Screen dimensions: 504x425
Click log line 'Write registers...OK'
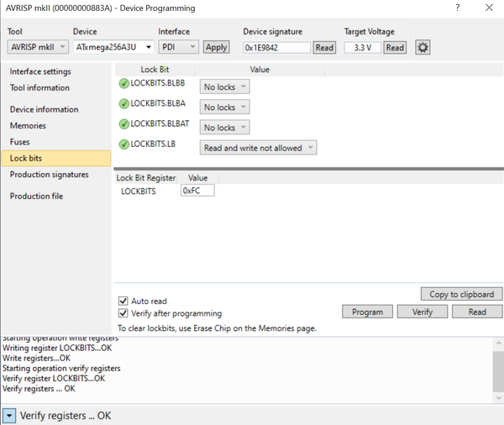click(x=36, y=358)
